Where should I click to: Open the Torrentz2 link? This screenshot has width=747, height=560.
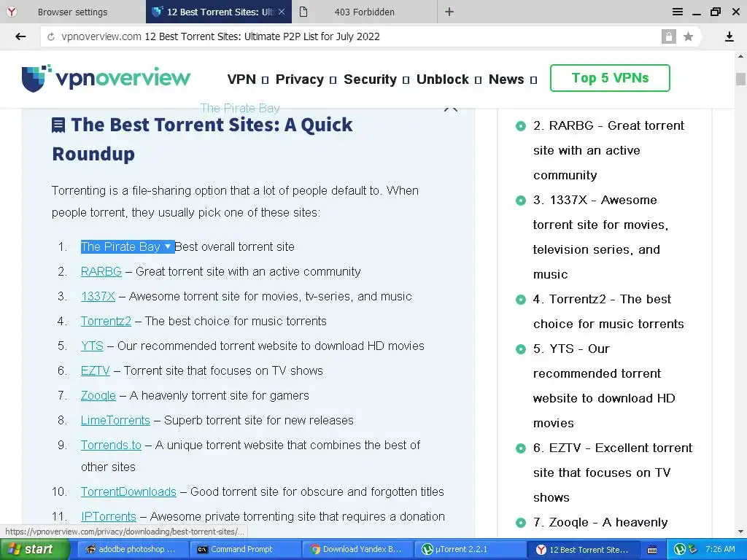click(106, 321)
